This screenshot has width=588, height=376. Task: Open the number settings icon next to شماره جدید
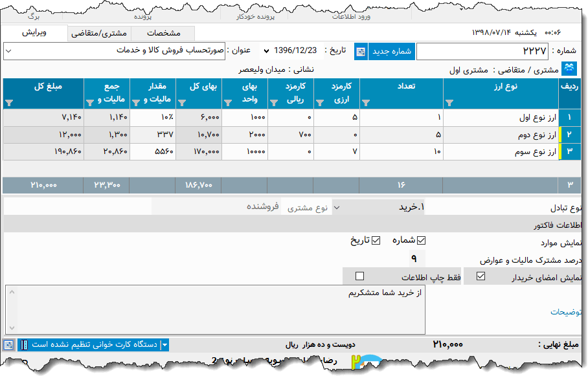361,51
